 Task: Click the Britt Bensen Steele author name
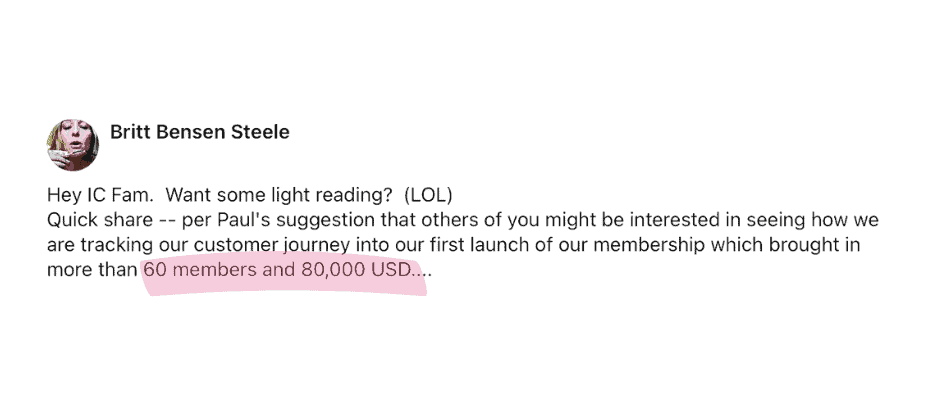click(x=200, y=132)
